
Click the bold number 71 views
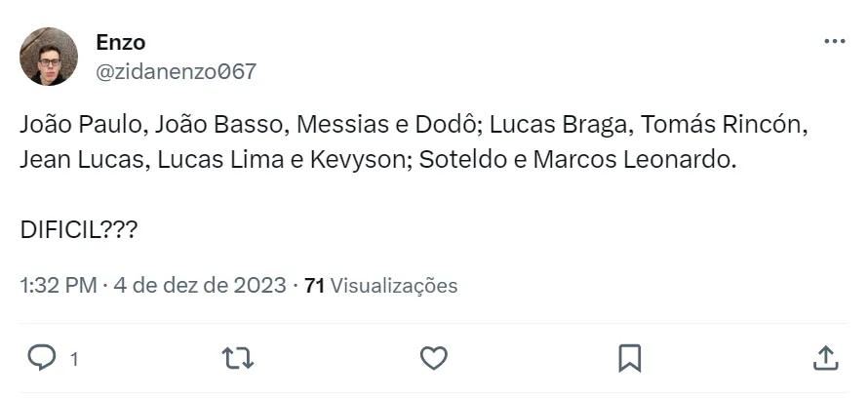314,286
